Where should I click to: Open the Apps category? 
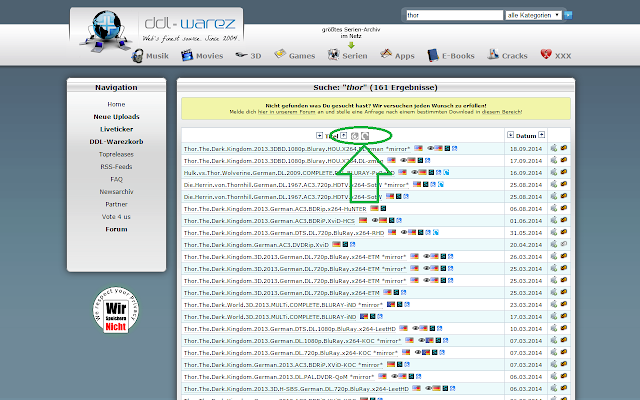point(397,56)
